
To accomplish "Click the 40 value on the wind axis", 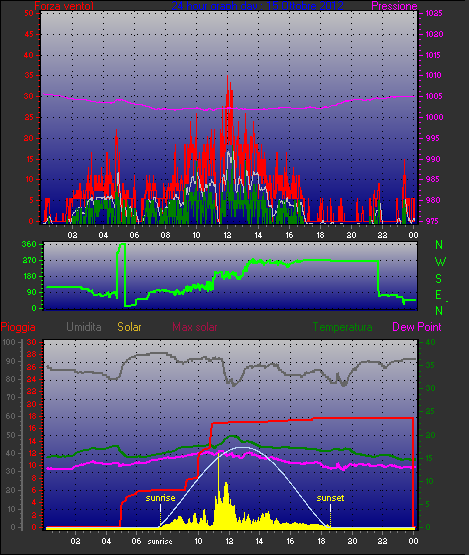I will [29, 55].
